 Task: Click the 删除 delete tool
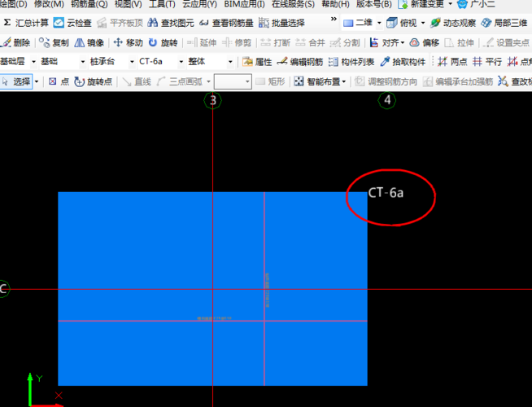coord(15,43)
